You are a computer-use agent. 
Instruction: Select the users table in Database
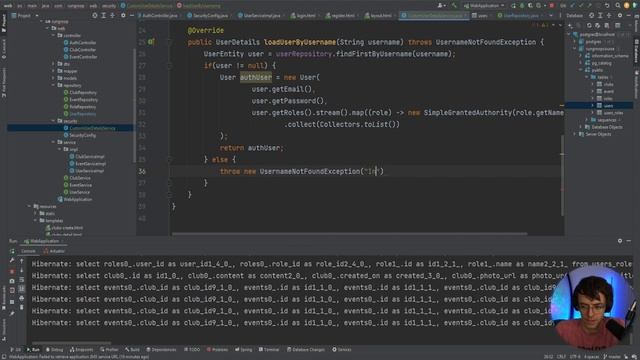pos(608,106)
